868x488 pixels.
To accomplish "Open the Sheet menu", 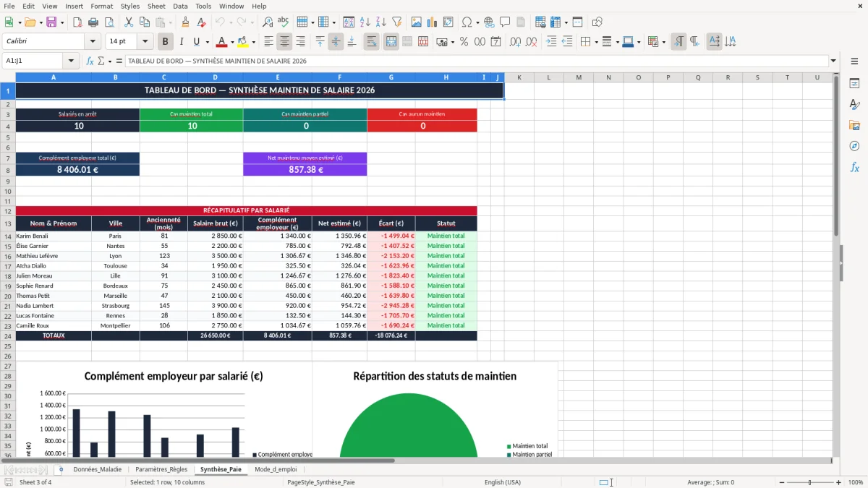I will pyautogui.click(x=156, y=6).
